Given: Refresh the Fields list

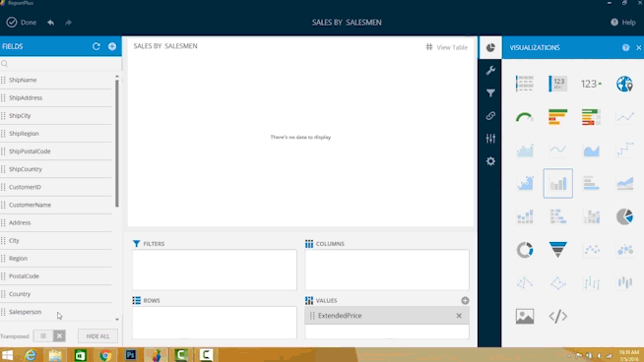Looking at the screenshot, I should click(x=97, y=46).
